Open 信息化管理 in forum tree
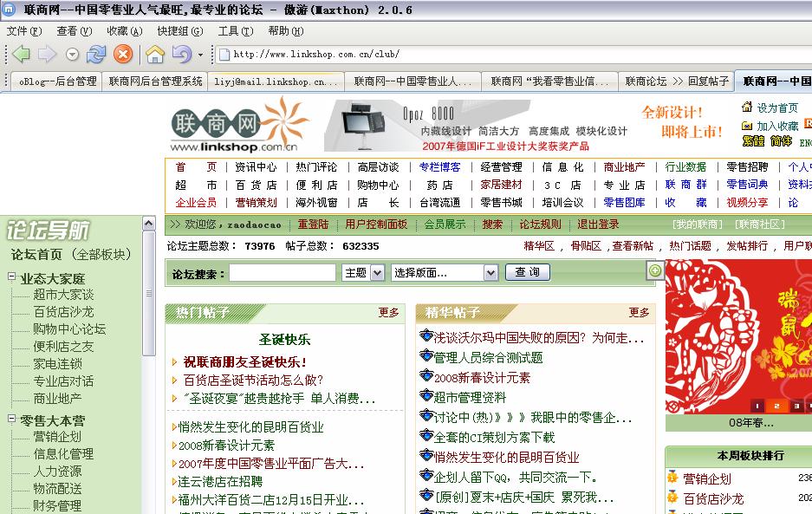This screenshot has width=812, height=514. [x=63, y=454]
